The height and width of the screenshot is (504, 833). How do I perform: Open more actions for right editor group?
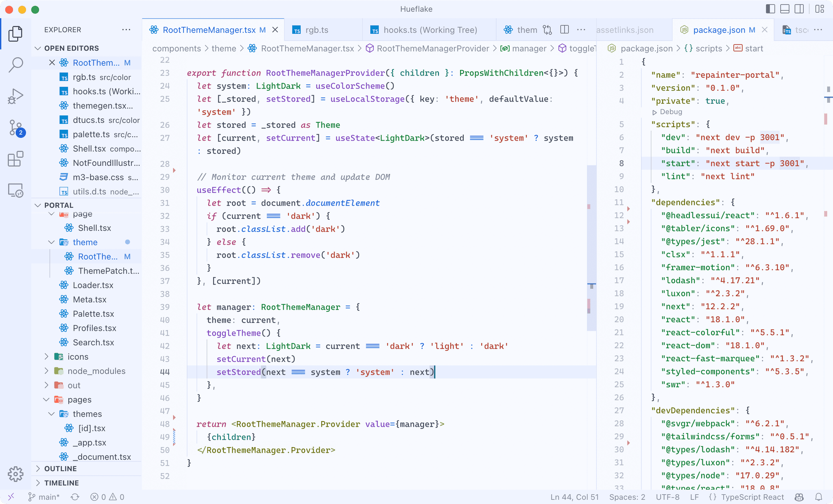[x=818, y=30]
